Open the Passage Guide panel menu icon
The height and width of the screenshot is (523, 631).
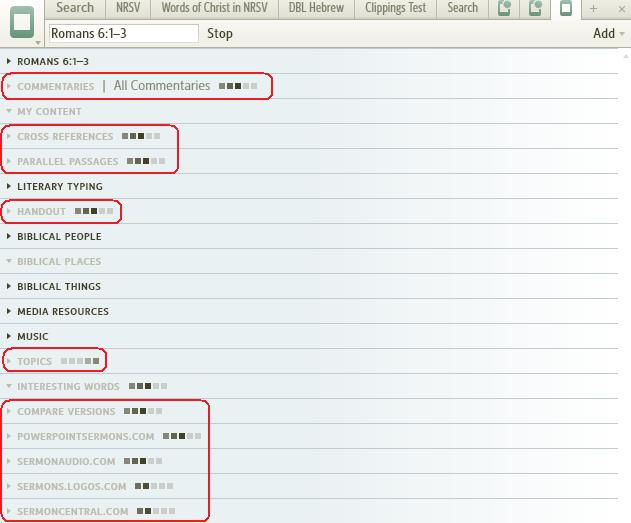pos(22,23)
